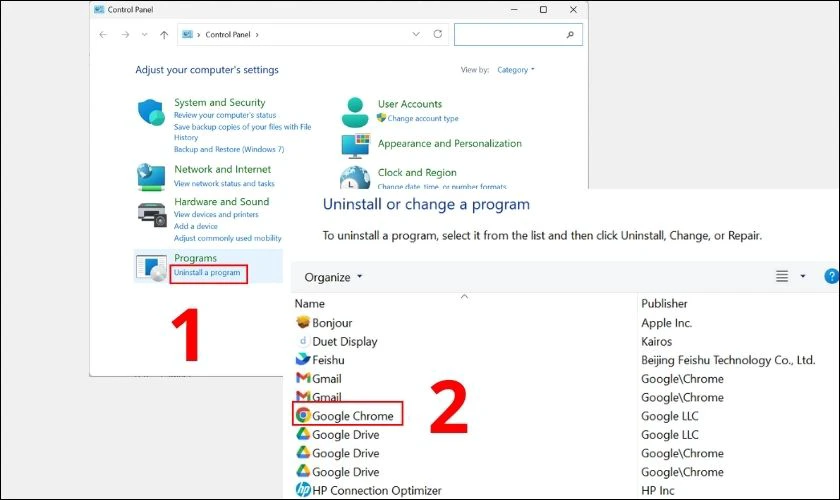Open the Programs category heading
Image resolution: width=840 pixels, height=500 pixels.
[x=196, y=258]
